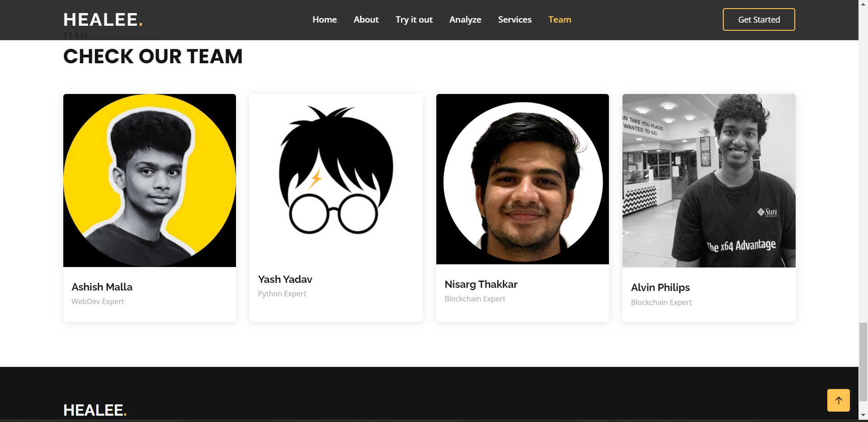Click the CHECK OUR TEAM heading
Screen dimensions: 868x422
pyautogui.click(x=153, y=56)
